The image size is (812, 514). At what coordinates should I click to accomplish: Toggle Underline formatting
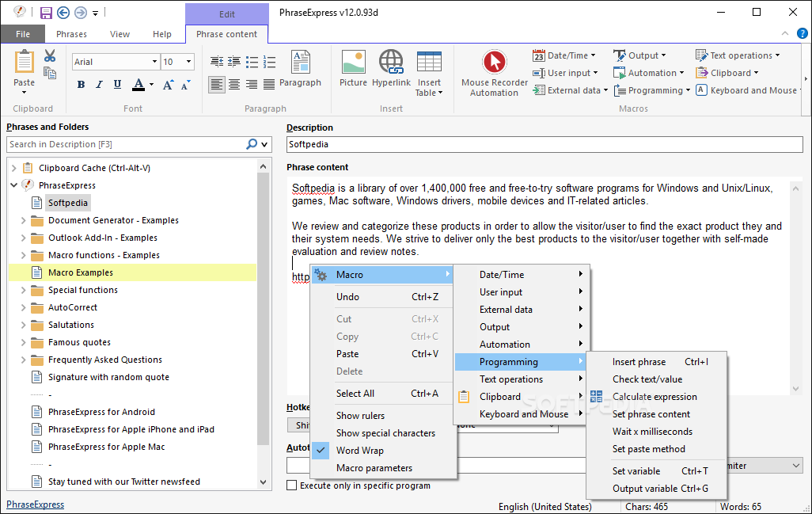(117, 85)
